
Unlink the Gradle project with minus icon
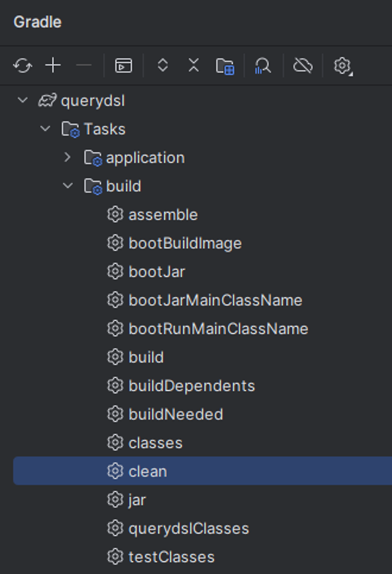[83, 65]
